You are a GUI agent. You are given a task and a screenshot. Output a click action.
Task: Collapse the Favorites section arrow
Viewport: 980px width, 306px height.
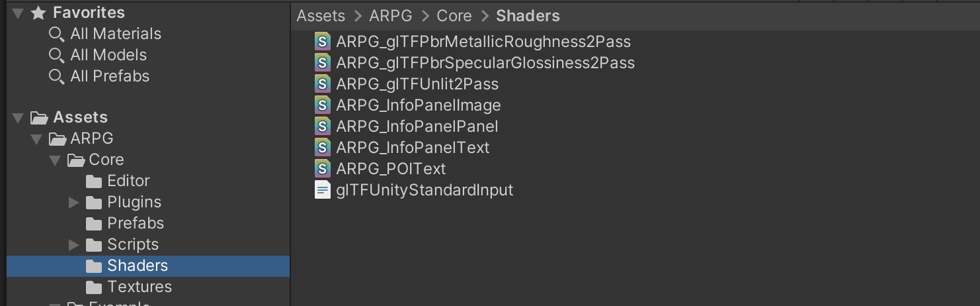pos(18,13)
